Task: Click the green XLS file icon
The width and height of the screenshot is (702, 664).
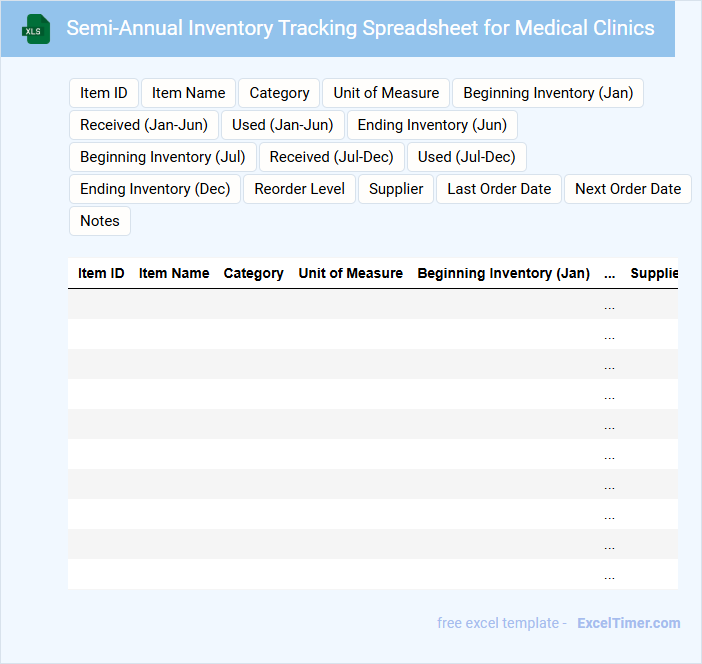Action: (37, 29)
